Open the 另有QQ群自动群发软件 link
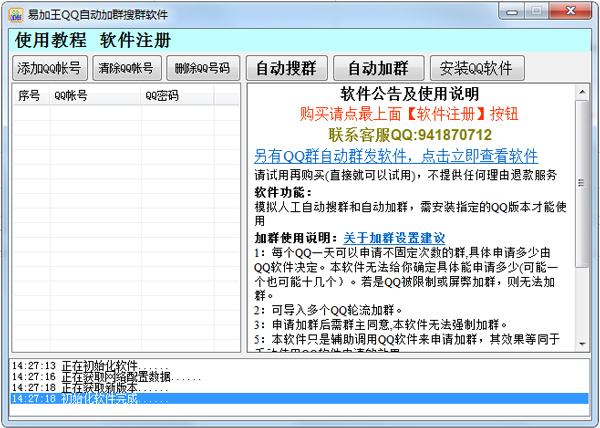Image resolution: width=600 pixels, height=428 pixels. [x=395, y=156]
